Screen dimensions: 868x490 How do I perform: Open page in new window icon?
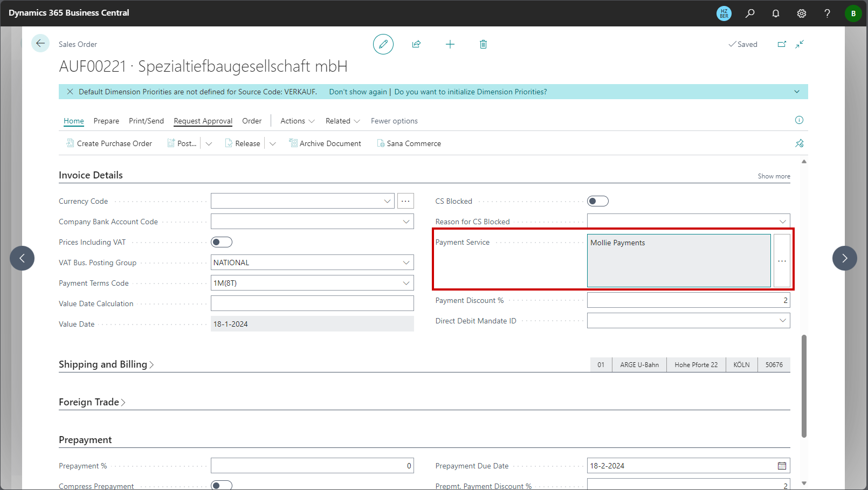(x=782, y=44)
